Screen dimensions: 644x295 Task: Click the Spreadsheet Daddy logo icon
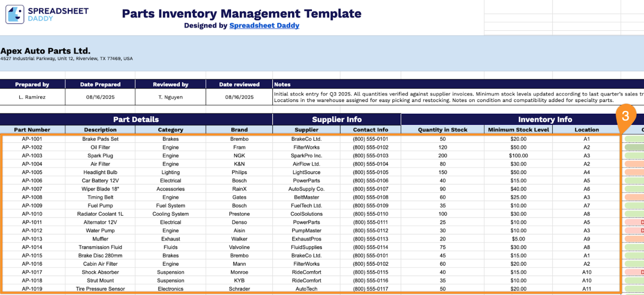point(15,15)
